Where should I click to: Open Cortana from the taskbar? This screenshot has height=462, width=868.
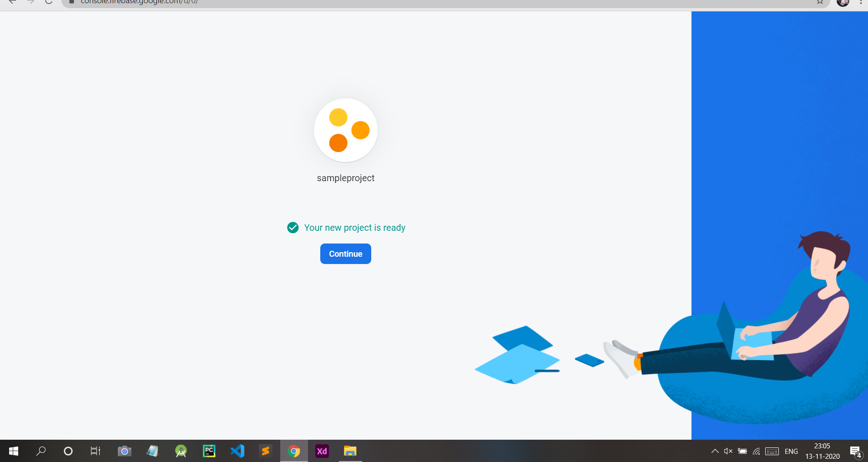tap(68, 451)
